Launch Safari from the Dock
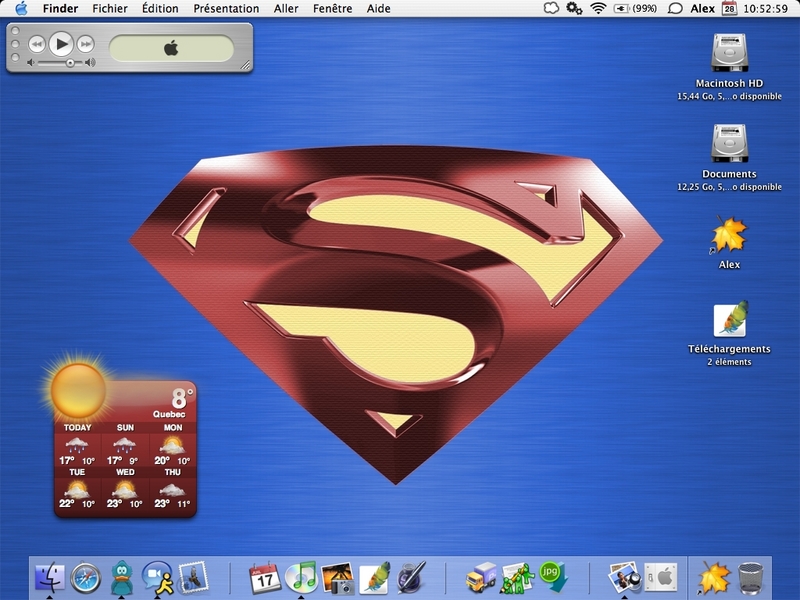 click(85, 578)
